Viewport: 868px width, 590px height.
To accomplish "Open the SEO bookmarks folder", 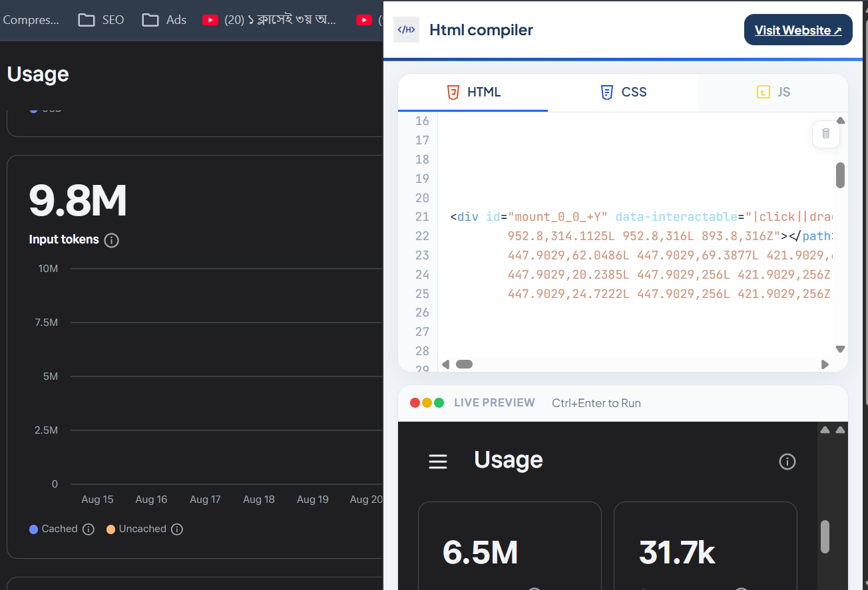I will point(101,20).
